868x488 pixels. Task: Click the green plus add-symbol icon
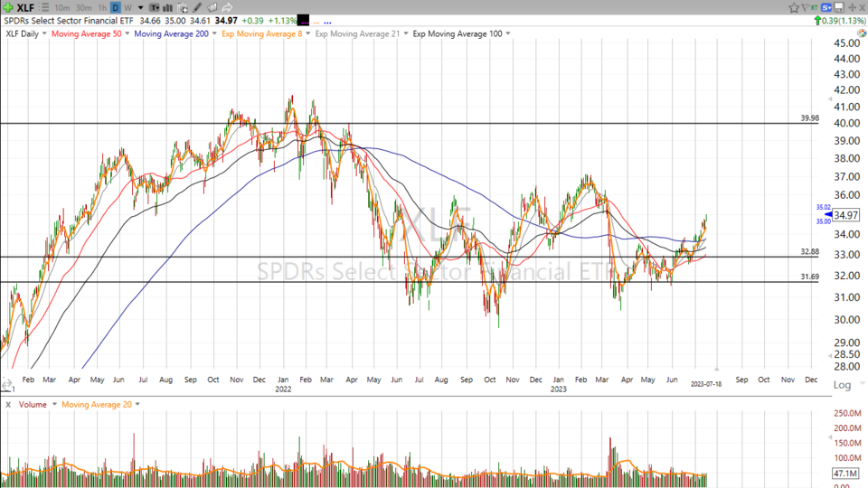pyautogui.click(x=8, y=7)
